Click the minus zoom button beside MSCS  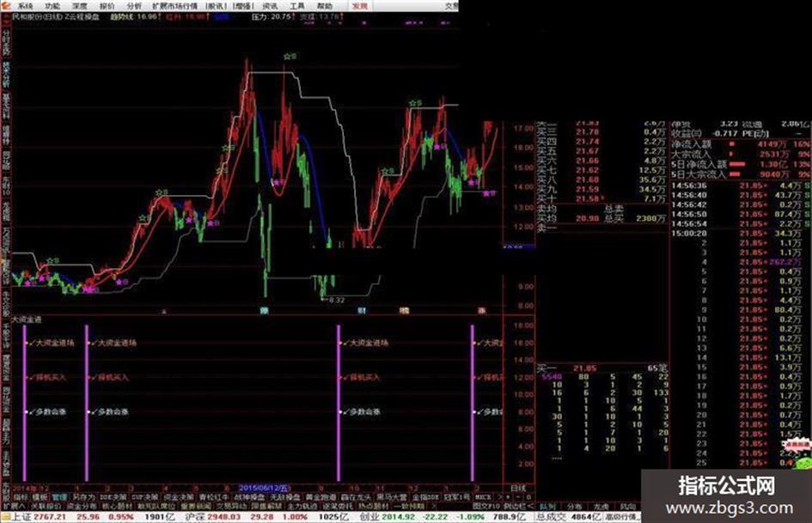[518, 497]
